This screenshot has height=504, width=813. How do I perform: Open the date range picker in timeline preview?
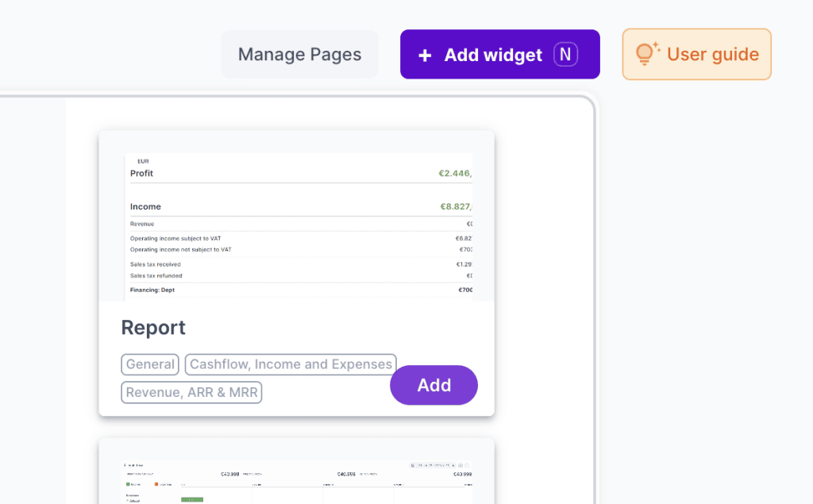click(433, 465)
